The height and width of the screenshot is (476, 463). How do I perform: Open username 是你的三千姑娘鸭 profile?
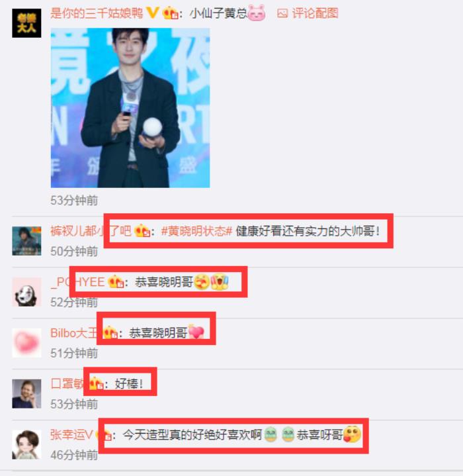(97, 13)
